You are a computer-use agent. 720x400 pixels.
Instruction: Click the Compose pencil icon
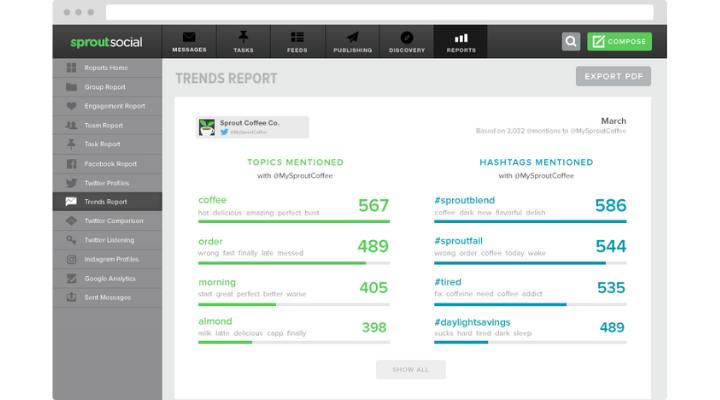pyautogui.click(x=598, y=41)
